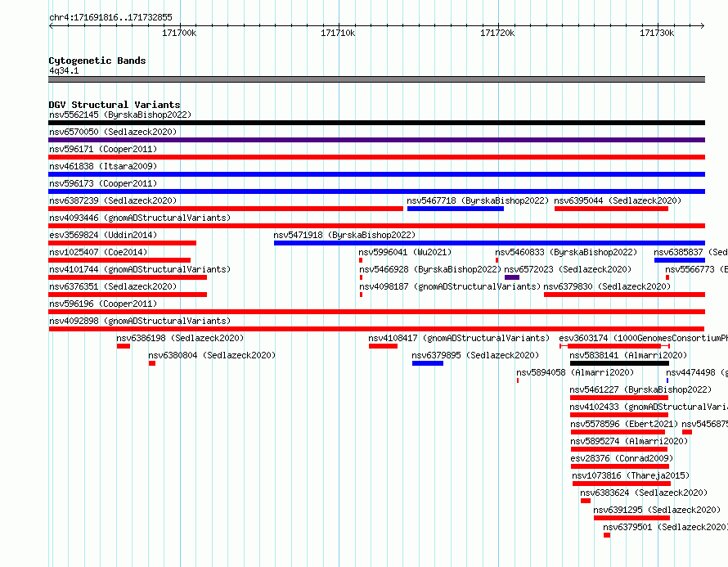Open the nsv4093446 gnomAD variant label
This screenshot has height=567, width=728.
click(x=140, y=218)
